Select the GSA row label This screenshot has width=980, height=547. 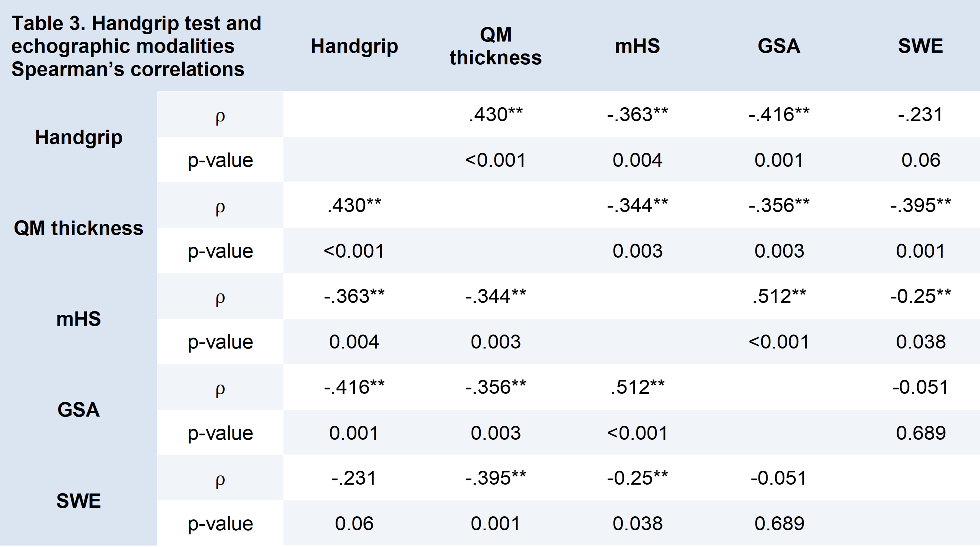coord(79,410)
